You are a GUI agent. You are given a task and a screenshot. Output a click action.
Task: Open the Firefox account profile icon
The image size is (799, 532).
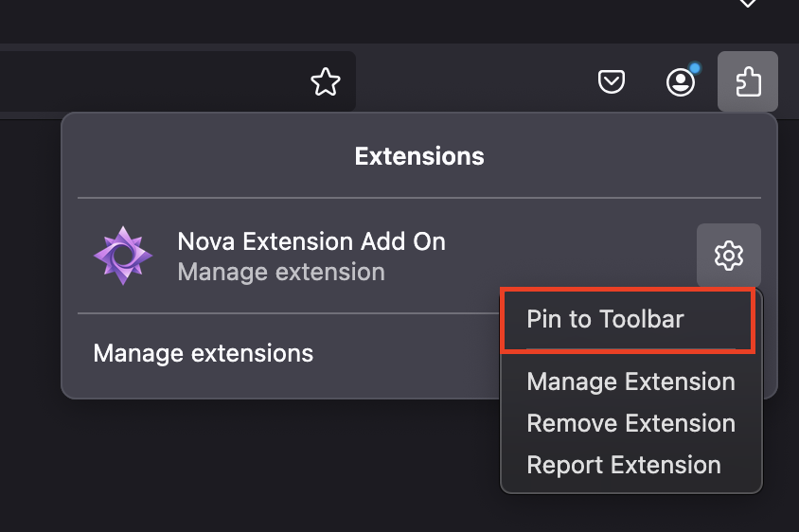(680, 82)
